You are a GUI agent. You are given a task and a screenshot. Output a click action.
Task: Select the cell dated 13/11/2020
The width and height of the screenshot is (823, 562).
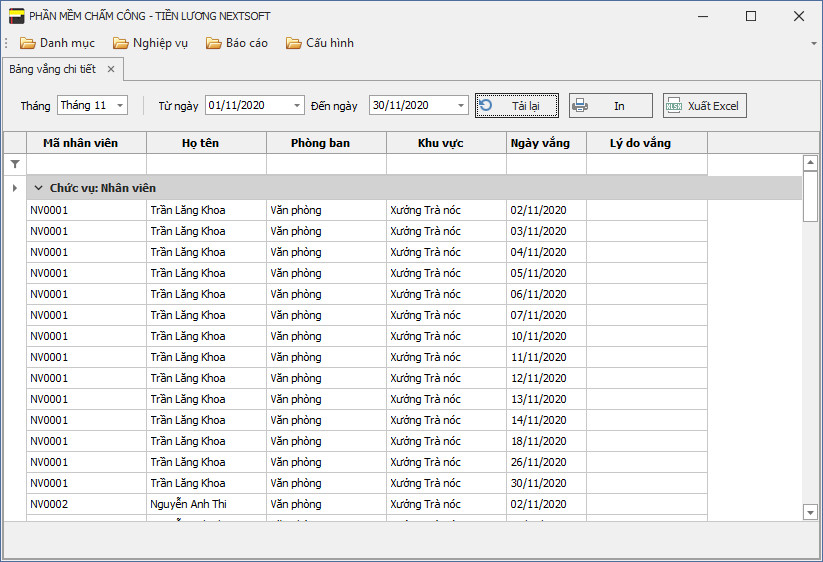click(x=546, y=399)
